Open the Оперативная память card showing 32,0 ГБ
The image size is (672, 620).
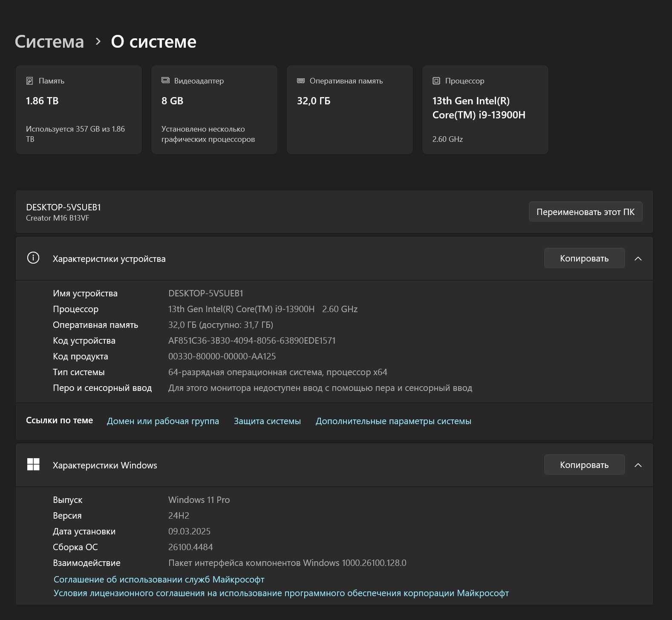click(350, 110)
